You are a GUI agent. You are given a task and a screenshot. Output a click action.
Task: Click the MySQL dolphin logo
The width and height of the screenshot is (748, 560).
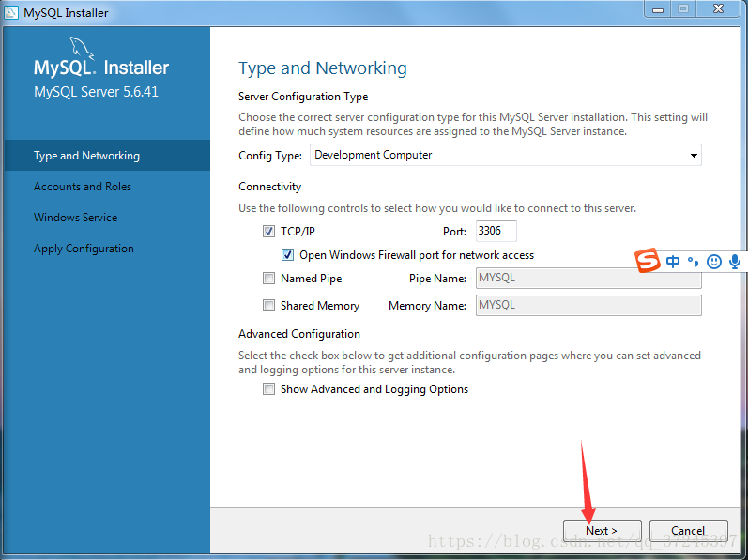tap(82, 49)
